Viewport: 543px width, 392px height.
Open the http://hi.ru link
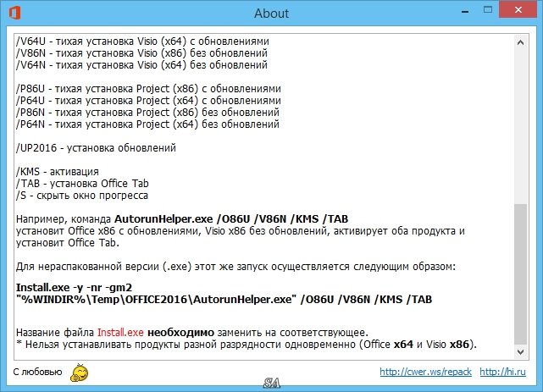pos(503,372)
